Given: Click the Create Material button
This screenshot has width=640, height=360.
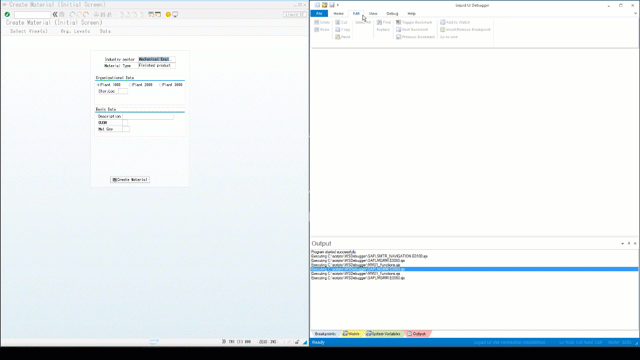Looking at the screenshot, I should tap(130, 180).
